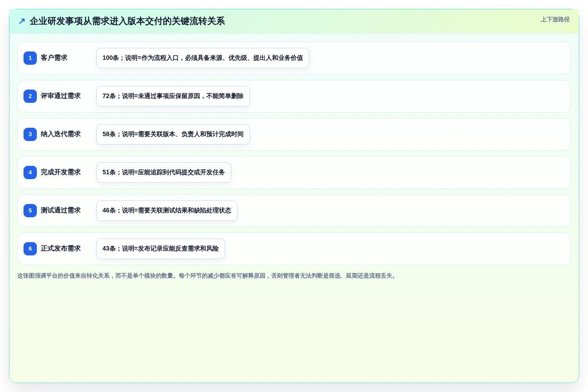588x392 pixels.
Task: Click the 58条 description box
Action: pyautogui.click(x=173, y=134)
